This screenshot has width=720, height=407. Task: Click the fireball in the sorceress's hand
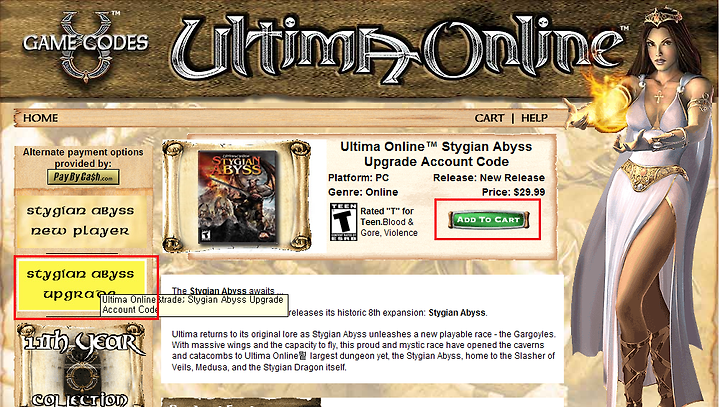point(602,102)
